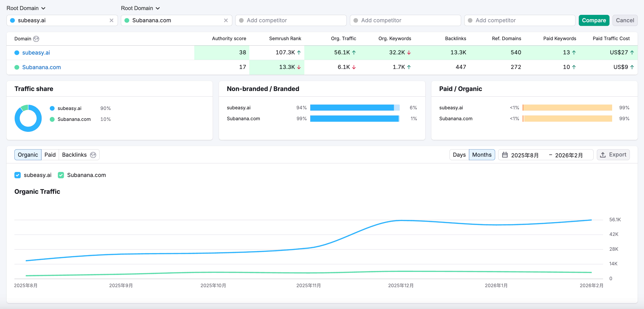This screenshot has width=644, height=309.
Task: Click the Ref. Domains column header
Action: 506,38
